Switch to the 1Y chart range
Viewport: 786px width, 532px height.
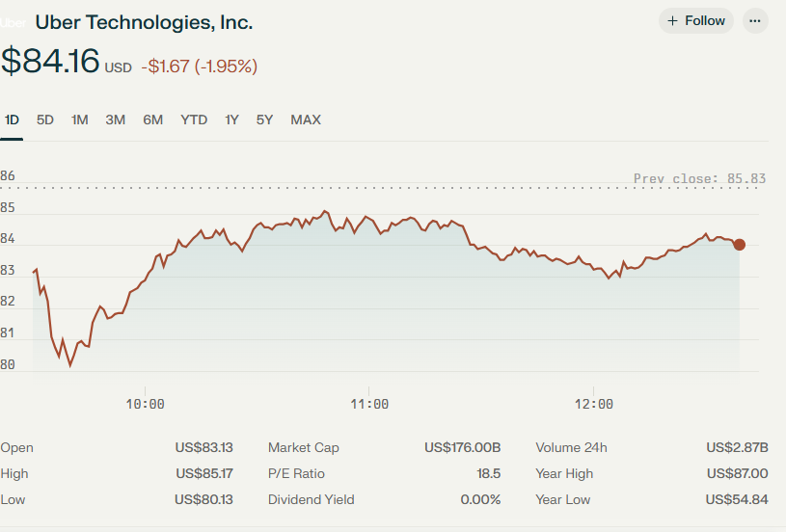[231, 120]
